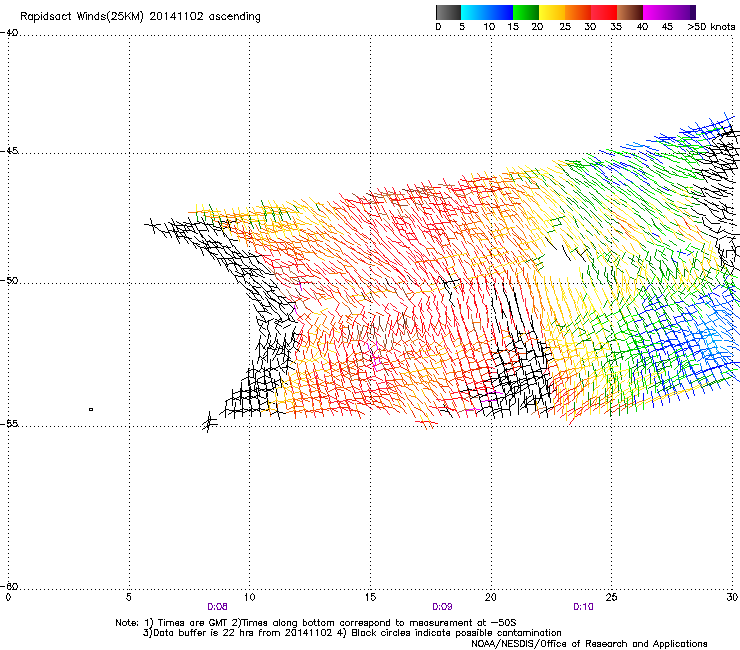
Task: Click the '35' label under the color scale
Action: tap(616, 27)
